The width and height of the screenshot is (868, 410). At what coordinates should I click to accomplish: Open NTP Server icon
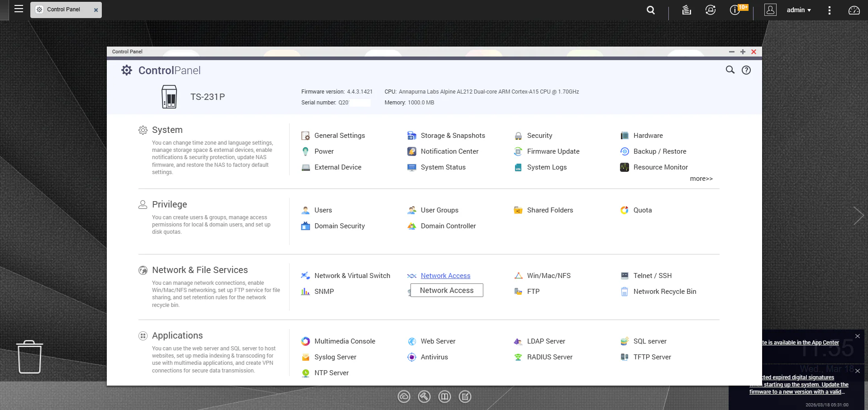pyautogui.click(x=305, y=373)
